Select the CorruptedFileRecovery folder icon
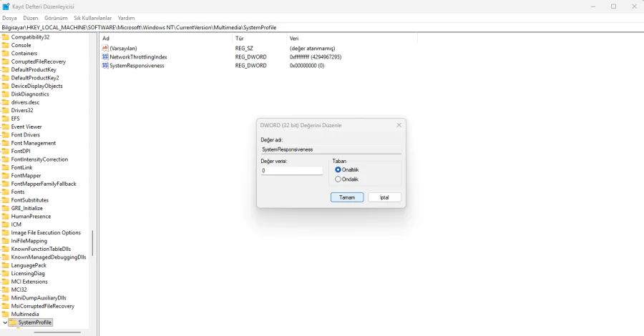Image resolution: width=644 pixels, height=336 pixels. (5, 61)
